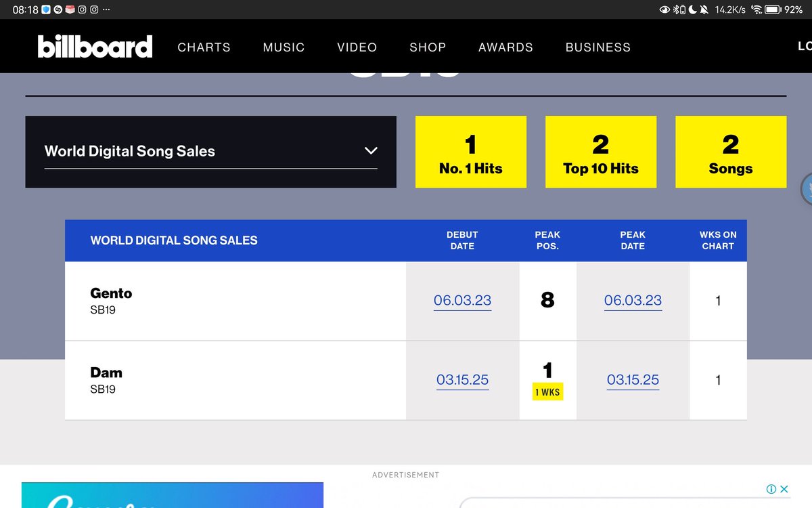
Task: Click the WORLD DIGITAL SONG SALES table header
Action: point(174,240)
